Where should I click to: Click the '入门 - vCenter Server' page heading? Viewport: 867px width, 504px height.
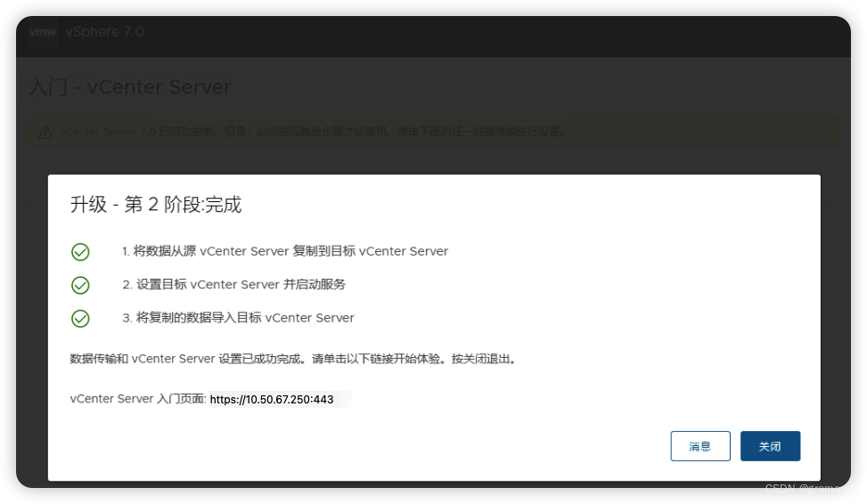(x=130, y=87)
